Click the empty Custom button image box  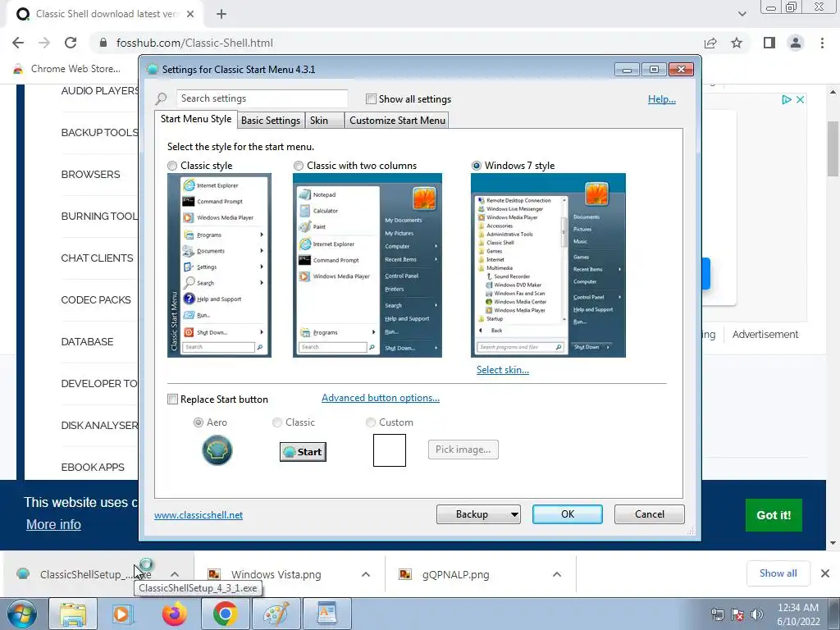pos(390,450)
